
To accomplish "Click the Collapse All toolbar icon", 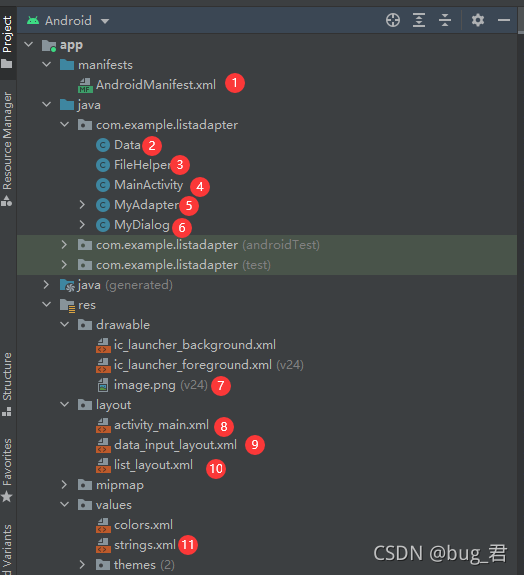I will tap(445, 20).
